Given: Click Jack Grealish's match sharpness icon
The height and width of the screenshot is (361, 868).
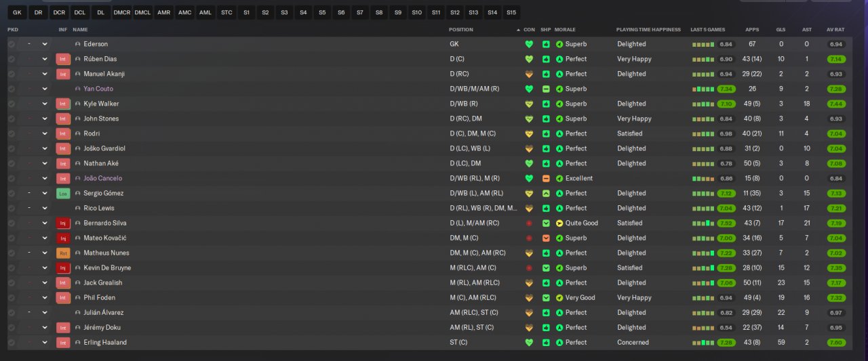Looking at the screenshot, I should (x=546, y=282).
